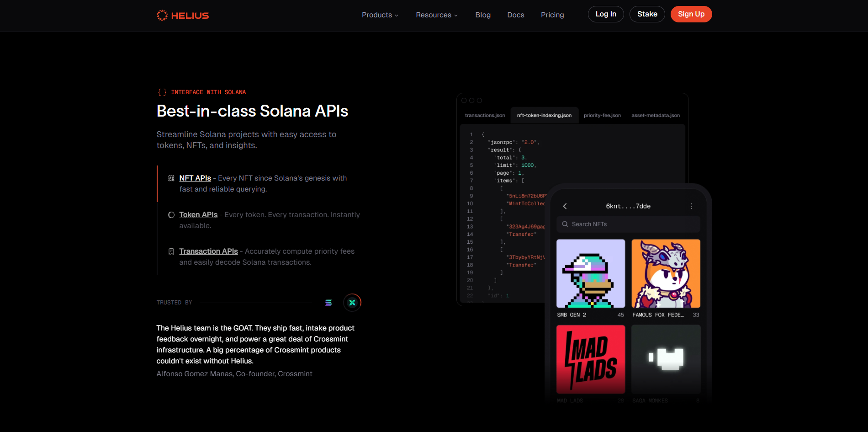The height and width of the screenshot is (432, 868).
Task: Click the Search NFTs input field
Action: [628, 224]
